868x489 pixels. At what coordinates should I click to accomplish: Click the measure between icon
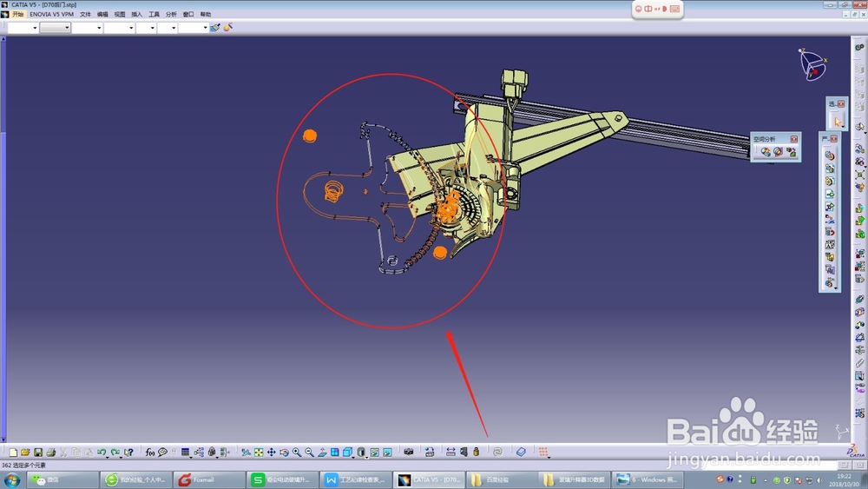tap(450, 453)
